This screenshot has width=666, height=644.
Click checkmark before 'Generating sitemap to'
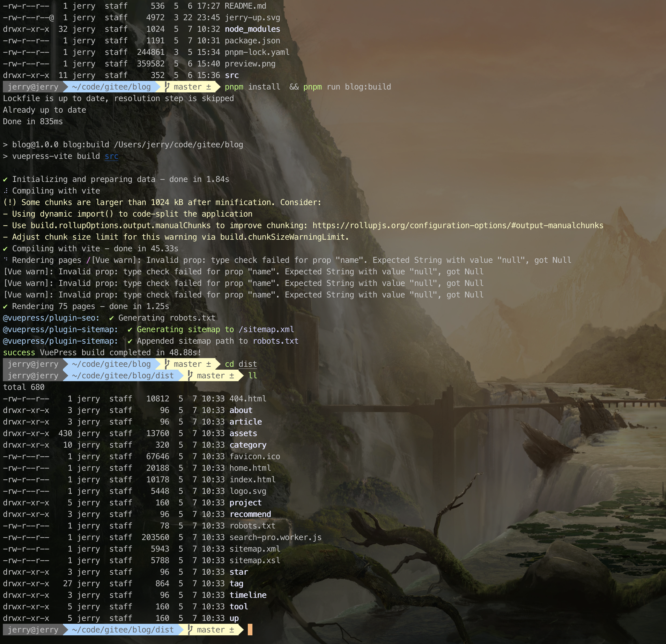(130, 330)
